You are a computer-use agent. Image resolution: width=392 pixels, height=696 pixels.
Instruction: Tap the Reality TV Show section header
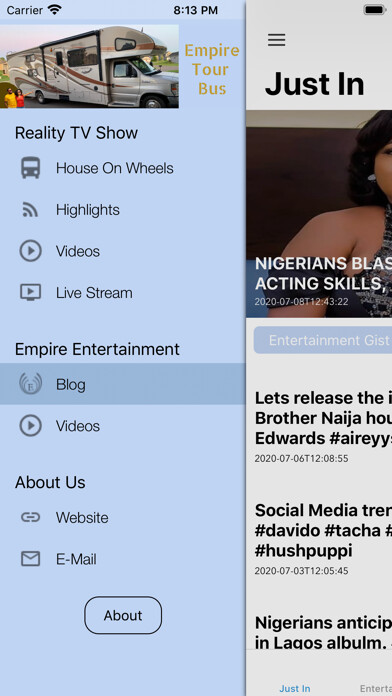point(76,133)
